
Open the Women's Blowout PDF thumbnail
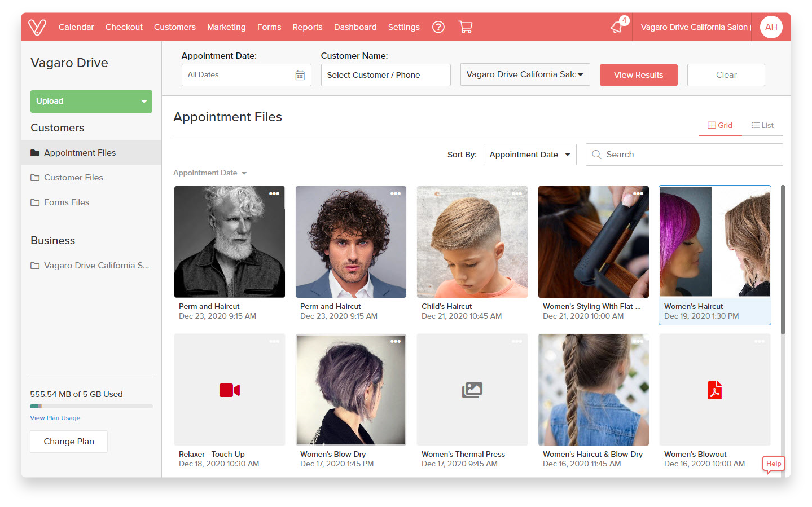714,390
